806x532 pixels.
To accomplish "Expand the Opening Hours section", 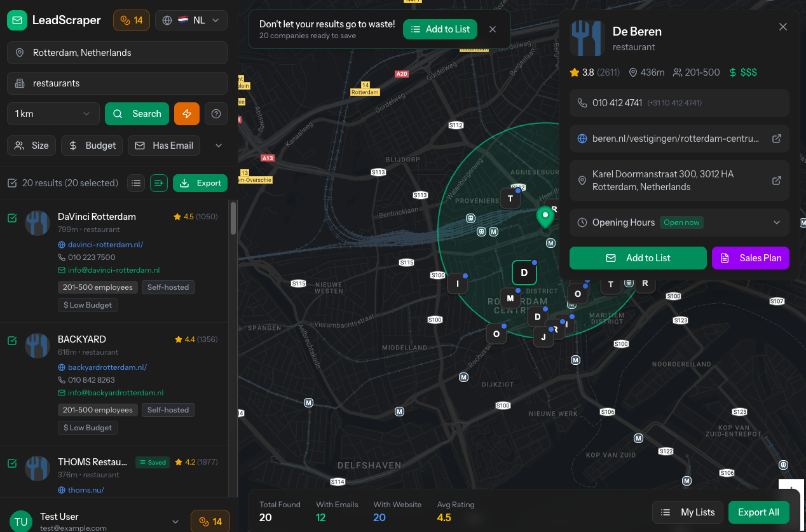I will [776, 222].
